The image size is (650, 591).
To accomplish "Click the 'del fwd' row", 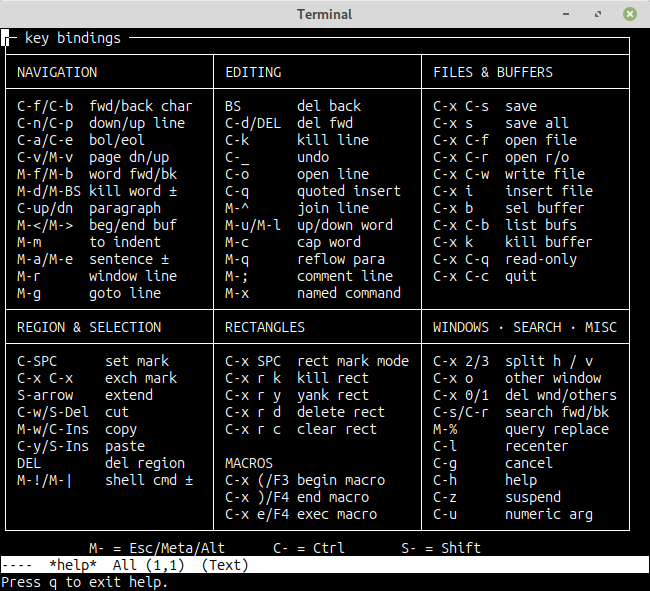I will click(289, 123).
